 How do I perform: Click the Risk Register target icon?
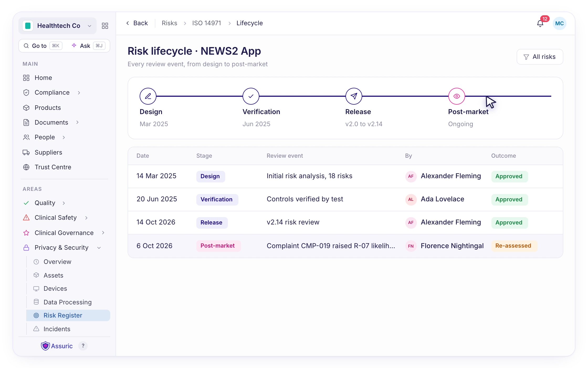[36, 315]
